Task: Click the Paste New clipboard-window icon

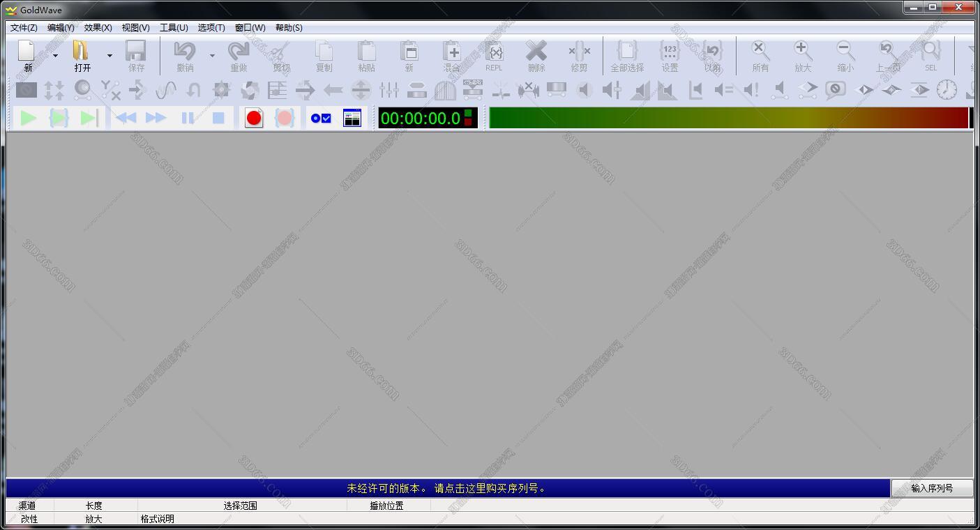Action: coord(409,50)
